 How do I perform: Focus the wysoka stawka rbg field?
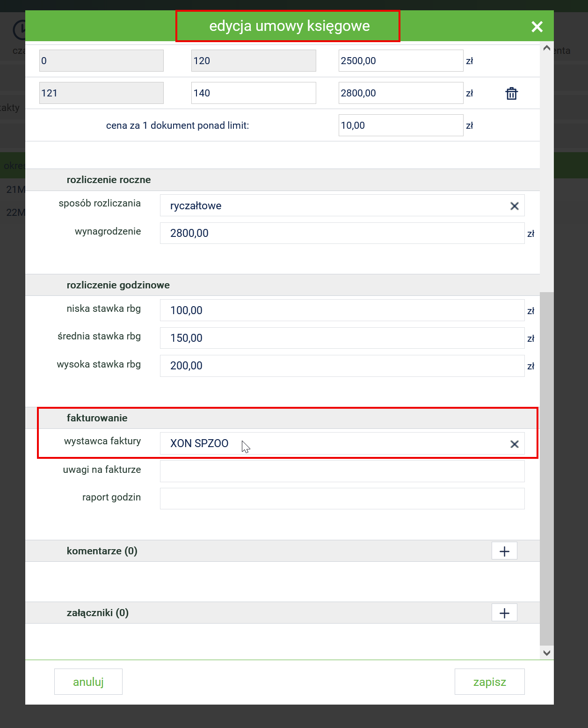[342, 366]
